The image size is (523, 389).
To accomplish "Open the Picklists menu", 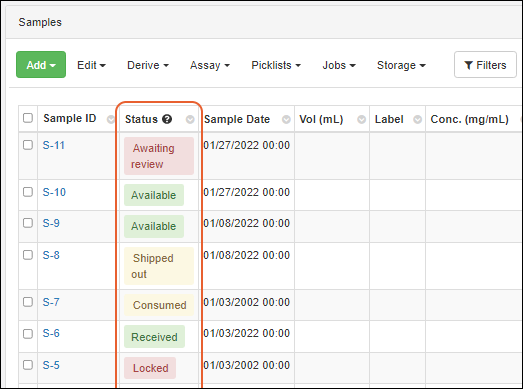I will point(276,65).
